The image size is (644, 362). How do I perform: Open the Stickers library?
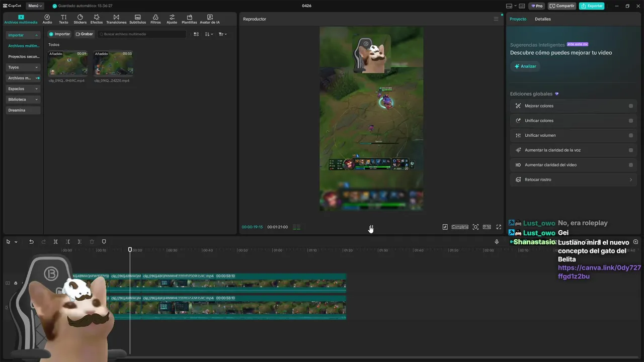coord(80,19)
